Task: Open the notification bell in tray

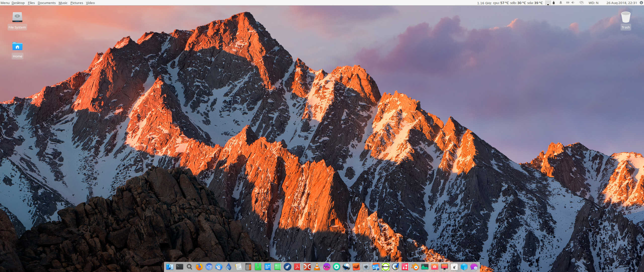Action: 561,3
